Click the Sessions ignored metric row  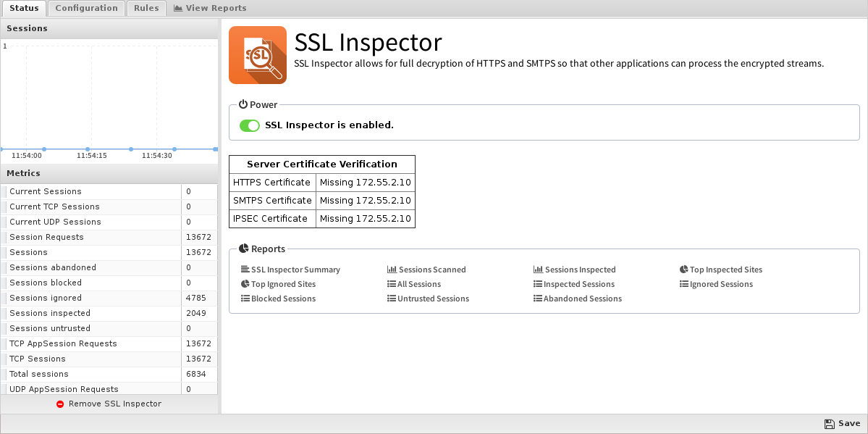tap(109, 298)
